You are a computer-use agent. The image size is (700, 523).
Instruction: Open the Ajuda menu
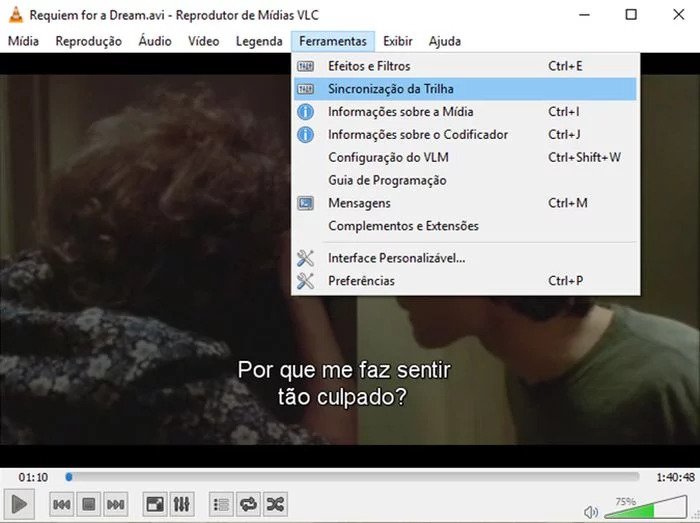pos(445,41)
